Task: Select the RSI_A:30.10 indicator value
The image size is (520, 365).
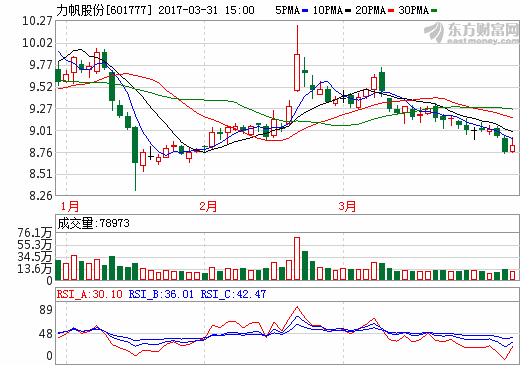Action: pos(90,294)
